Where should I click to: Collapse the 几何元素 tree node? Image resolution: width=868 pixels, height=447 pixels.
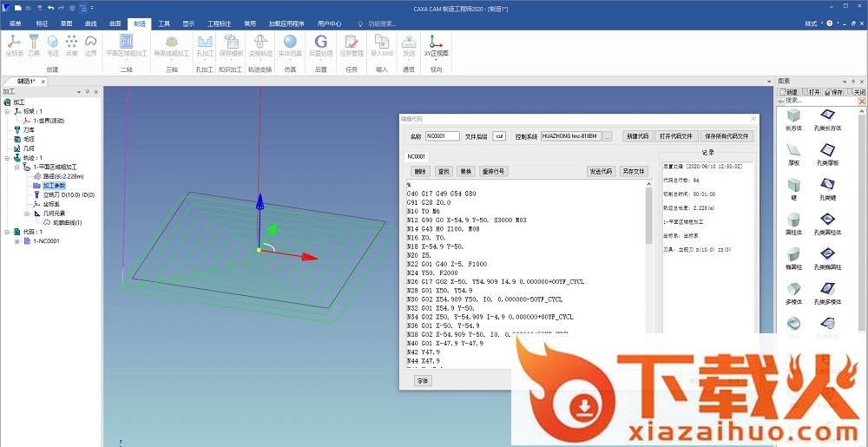point(26,213)
